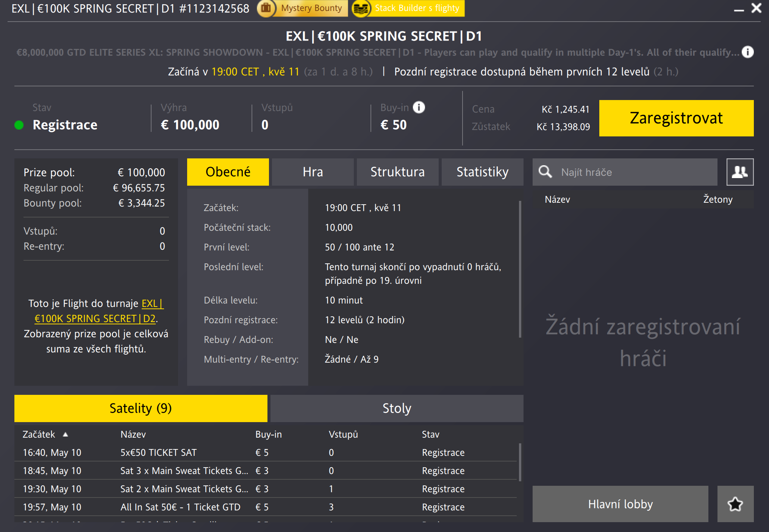Go to Hlavní lobby
The height and width of the screenshot is (532, 769).
tap(620, 504)
